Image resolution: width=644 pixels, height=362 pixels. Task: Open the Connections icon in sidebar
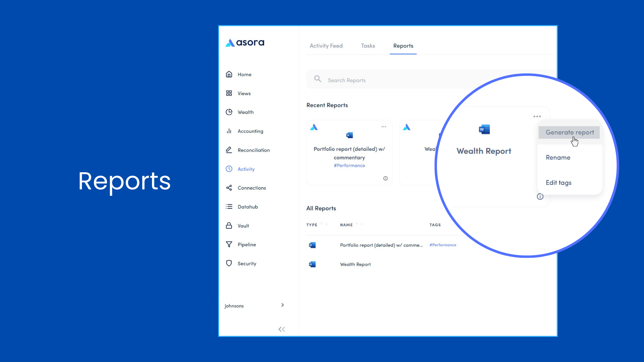click(x=229, y=188)
